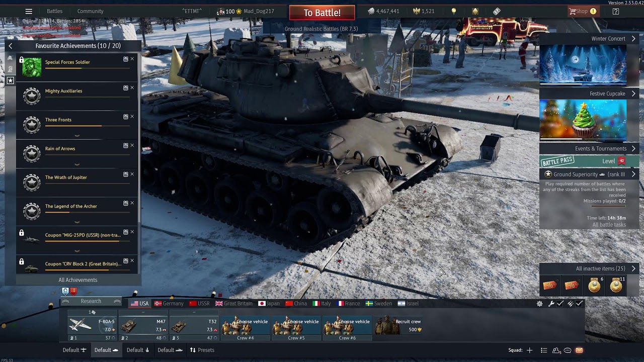The width and height of the screenshot is (644, 362).
Task: Select the USA nation tab
Action: [x=140, y=304]
